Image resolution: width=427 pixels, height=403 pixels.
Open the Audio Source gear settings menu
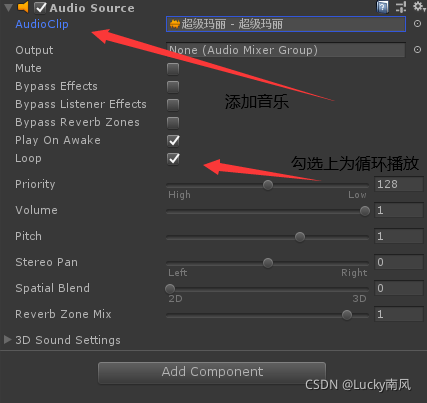[x=419, y=6]
